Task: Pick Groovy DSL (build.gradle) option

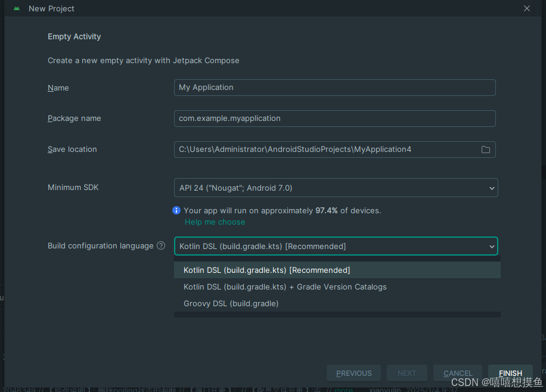Action: 337,304
